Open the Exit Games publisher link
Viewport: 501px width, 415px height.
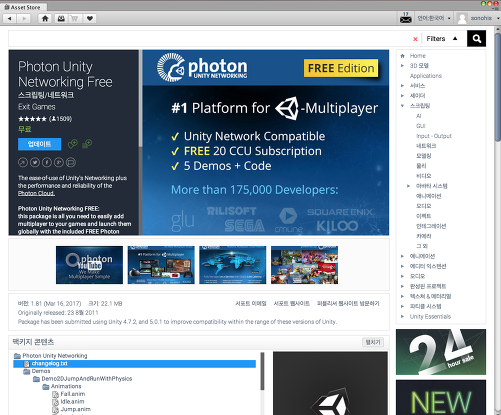click(37, 107)
